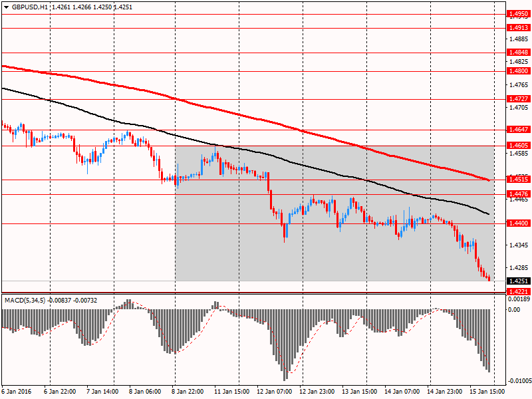Select the 12 Jan 23:00 time axis label

tap(317, 392)
